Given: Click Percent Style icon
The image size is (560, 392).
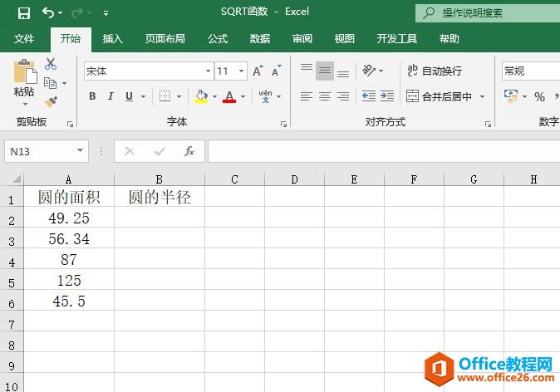Looking at the screenshot, I should [539, 96].
